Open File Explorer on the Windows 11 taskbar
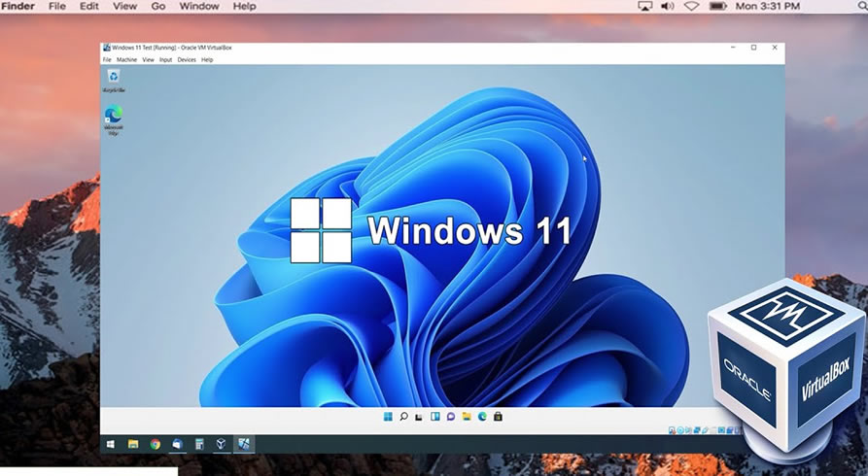Screen dimensions: 868x476 click(467, 417)
